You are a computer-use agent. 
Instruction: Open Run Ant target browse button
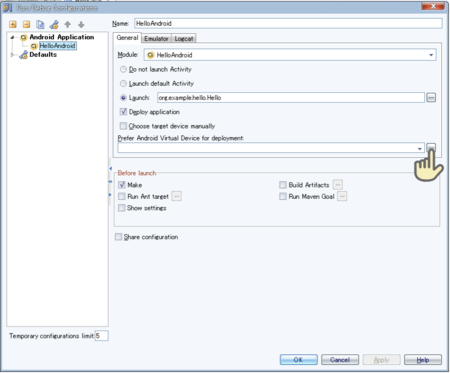pos(177,196)
